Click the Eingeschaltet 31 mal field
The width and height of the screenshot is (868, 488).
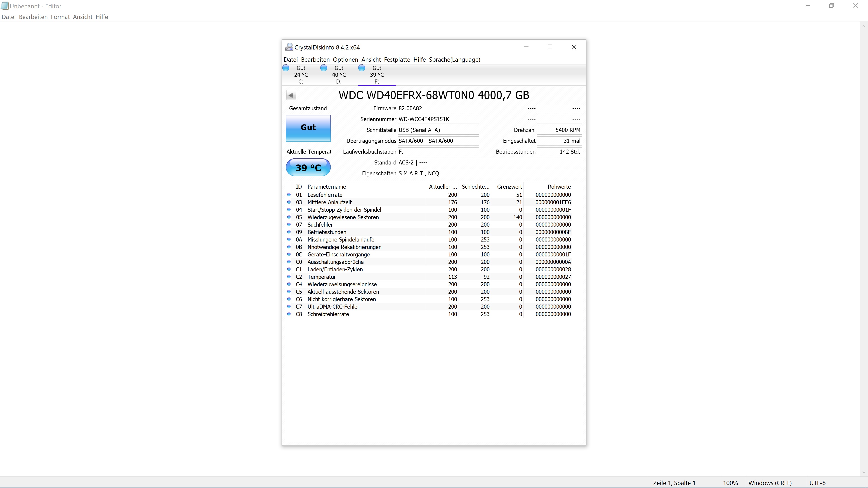coord(559,141)
